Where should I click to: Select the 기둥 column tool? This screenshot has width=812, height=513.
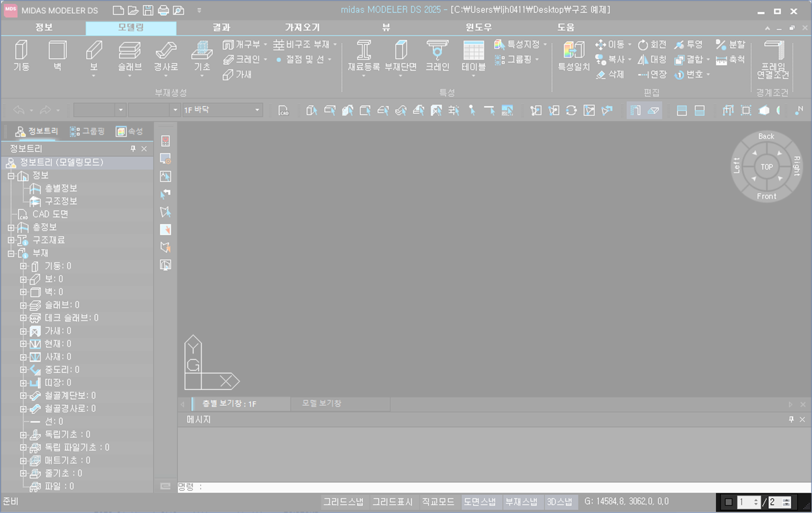21,56
